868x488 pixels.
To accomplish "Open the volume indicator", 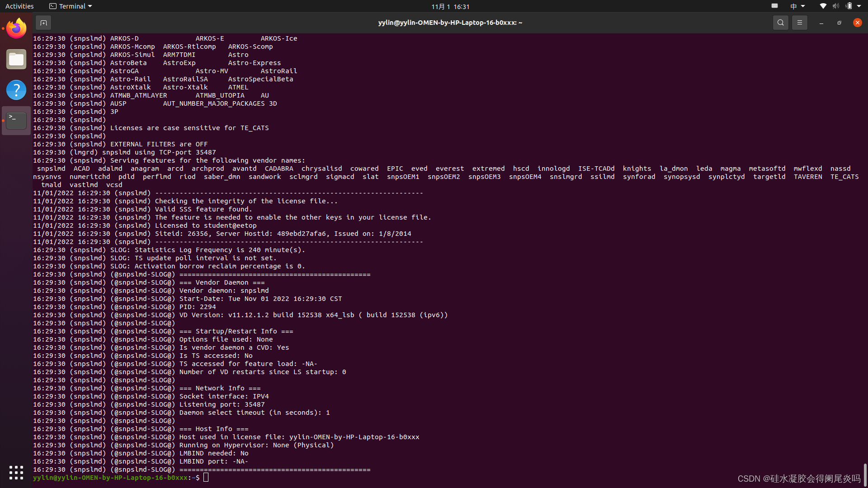I will pyautogui.click(x=835, y=6).
